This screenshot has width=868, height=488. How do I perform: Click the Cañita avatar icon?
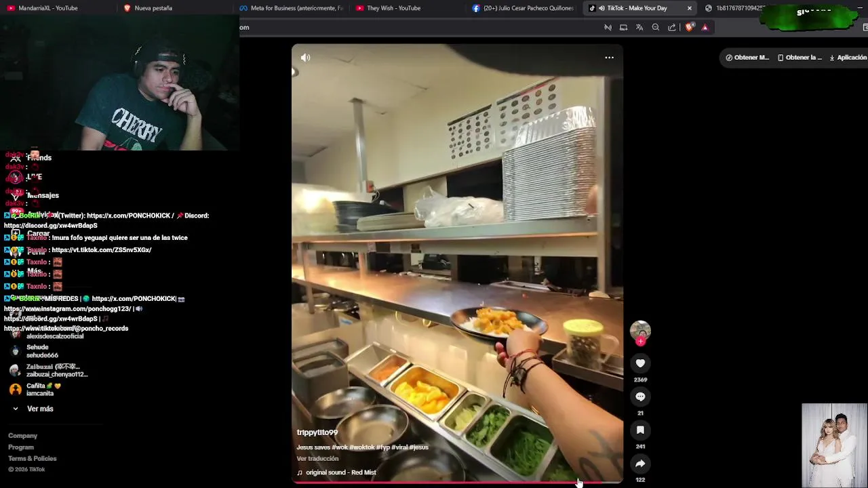pos(16,390)
